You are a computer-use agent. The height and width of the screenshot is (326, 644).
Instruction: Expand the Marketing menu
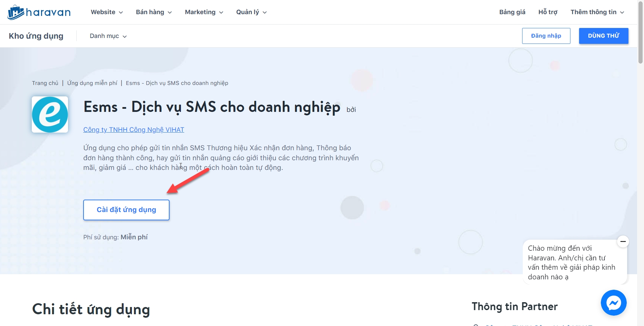coord(204,12)
